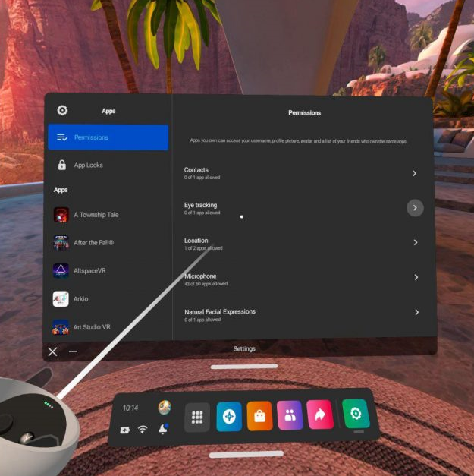The image size is (474, 476).
Task: Select A Township Tale app
Action: tap(96, 215)
